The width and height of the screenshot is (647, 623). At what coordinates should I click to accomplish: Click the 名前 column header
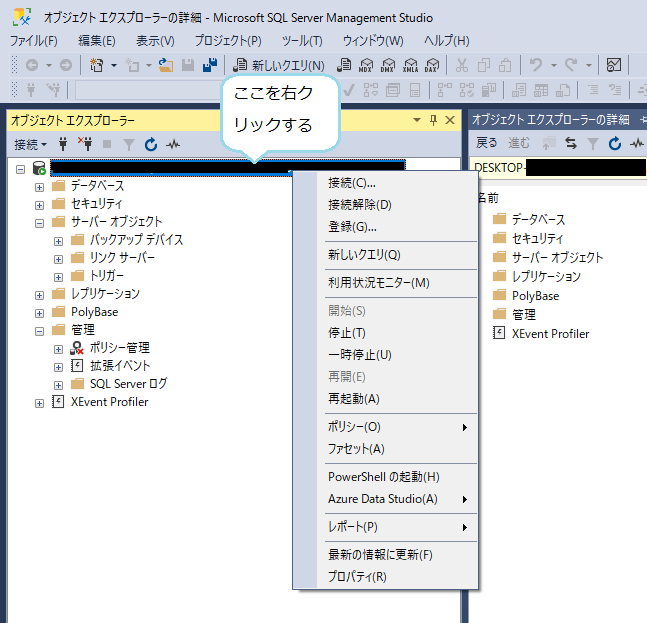(489, 198)
